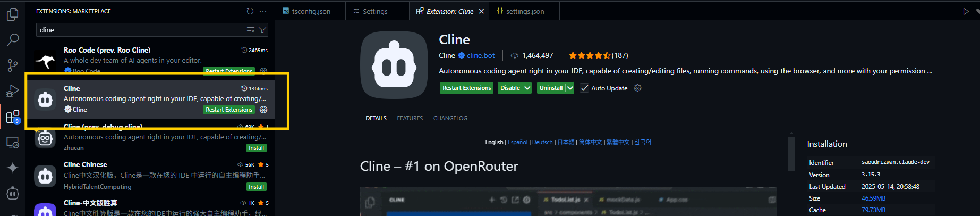This screenshot has width=980, height=216.
Task: Select the Cline Chinese list item title
Action: (x=86, y=164)
